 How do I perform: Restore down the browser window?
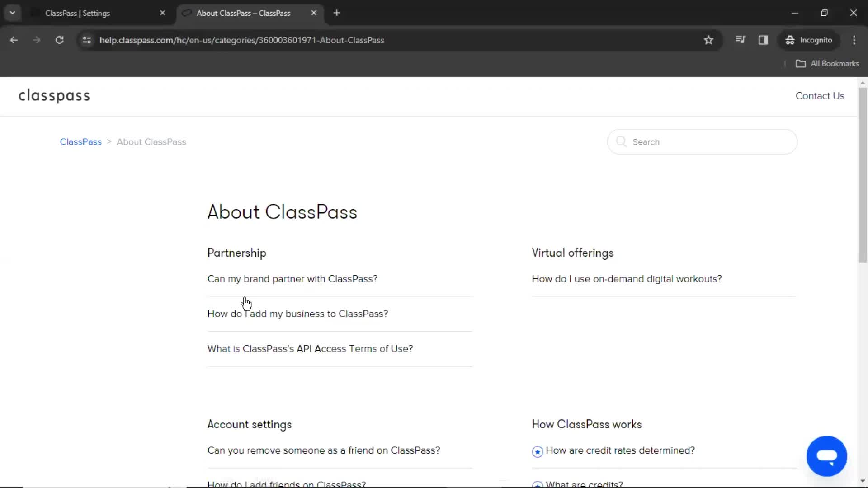click(824, 13)
